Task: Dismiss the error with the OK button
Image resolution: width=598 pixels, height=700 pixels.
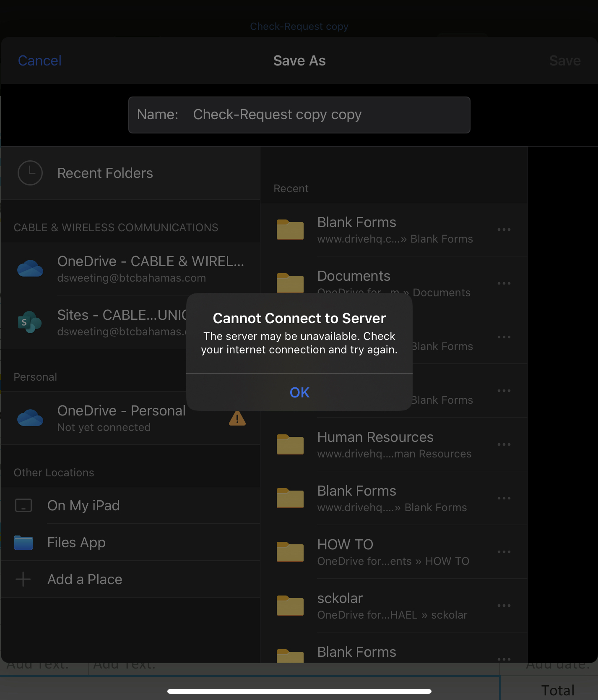Action: [299, 392]
